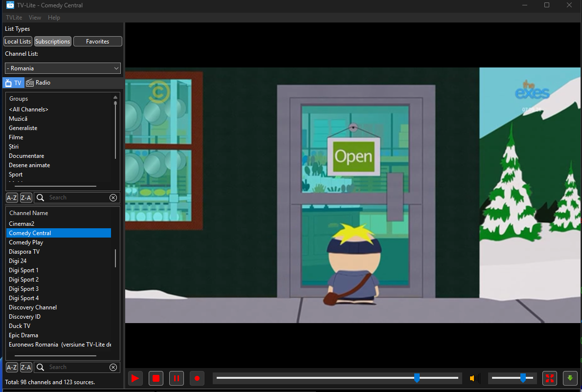The image size is (582, 392).
Task: Select channel Comedy Central
Action: tap(59, 233)
